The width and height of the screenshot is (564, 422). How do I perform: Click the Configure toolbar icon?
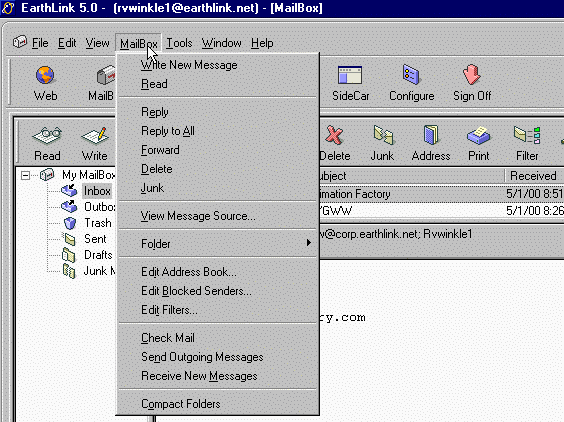coord(411,75)
